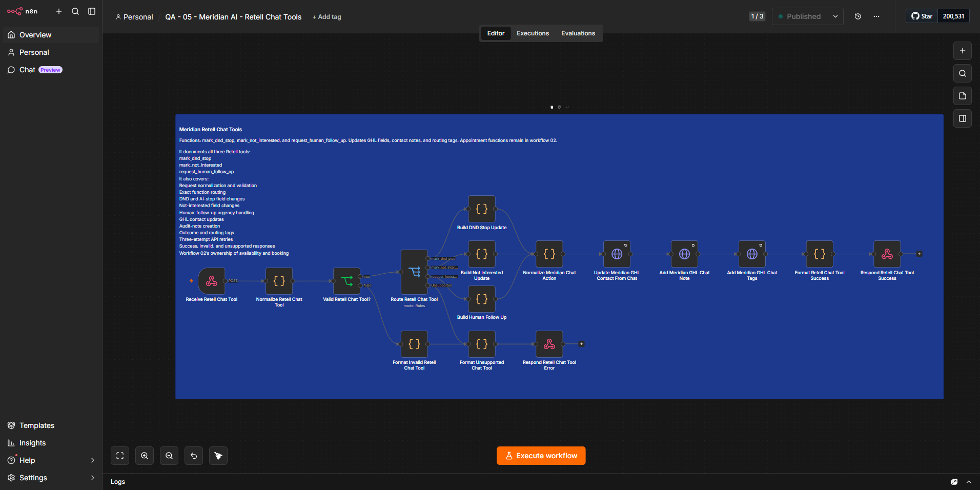Reset the canvas zoom
This screenshot has height=490, width=980.
194,456
